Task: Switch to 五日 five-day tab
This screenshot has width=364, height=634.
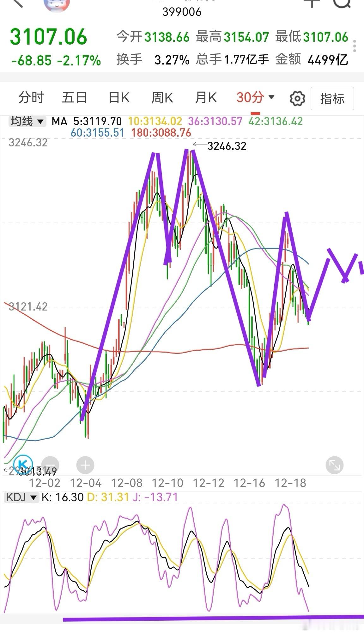Action: [75, 97]
